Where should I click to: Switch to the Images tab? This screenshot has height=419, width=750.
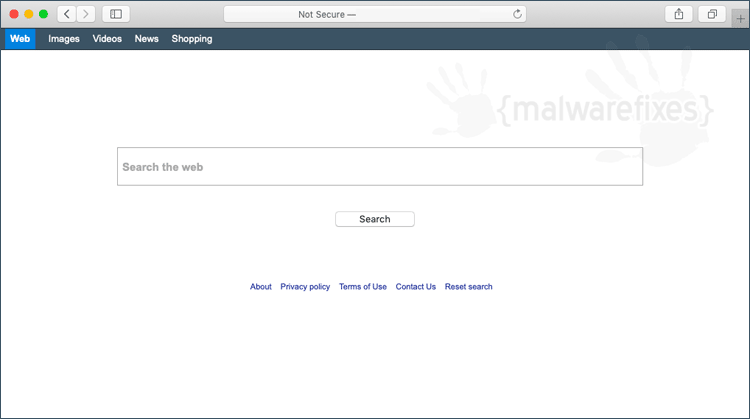64,39
